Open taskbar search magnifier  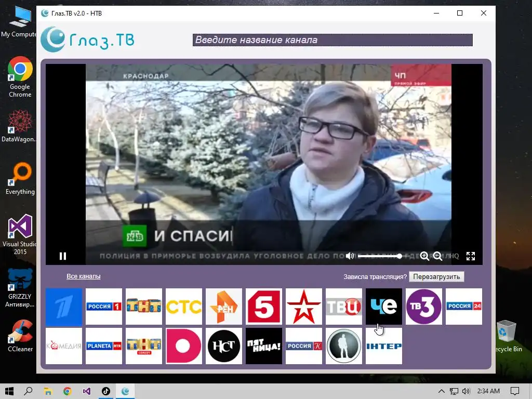[28, 391]
